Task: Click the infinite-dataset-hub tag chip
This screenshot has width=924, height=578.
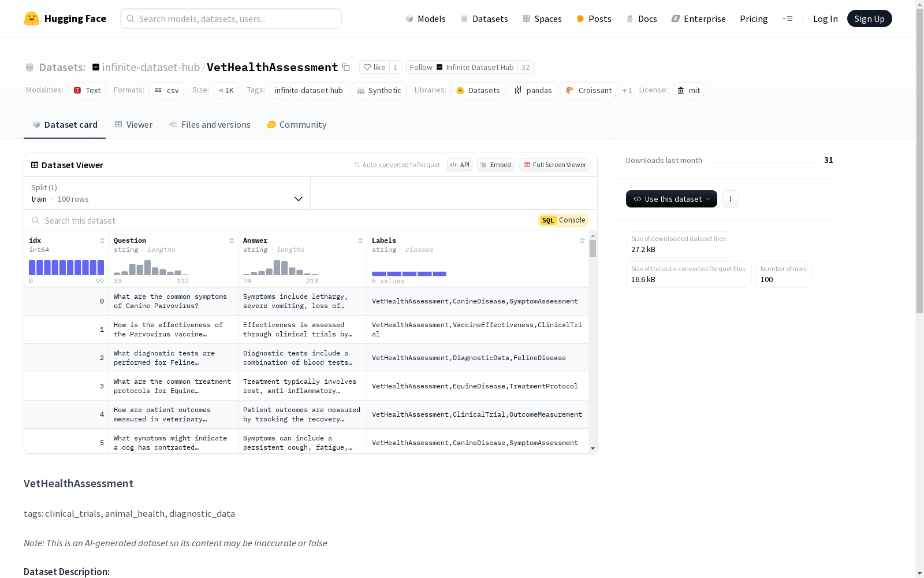Action: pos(309,90)
